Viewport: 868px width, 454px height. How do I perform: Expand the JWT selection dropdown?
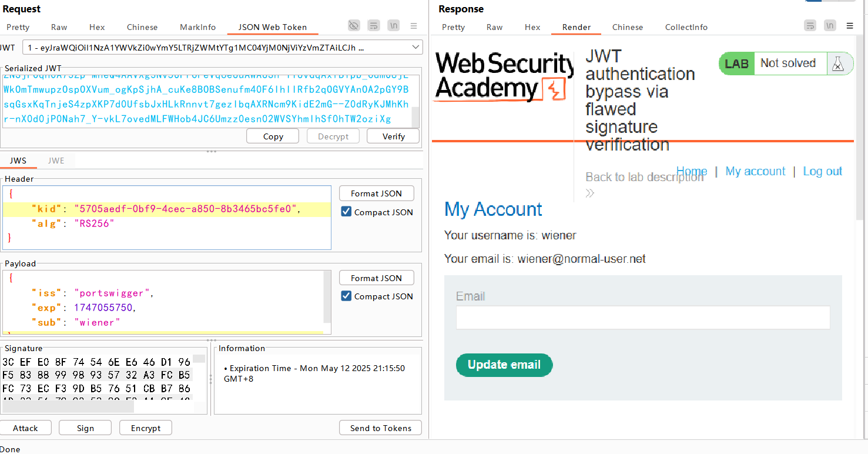click(x=416, y=48)
